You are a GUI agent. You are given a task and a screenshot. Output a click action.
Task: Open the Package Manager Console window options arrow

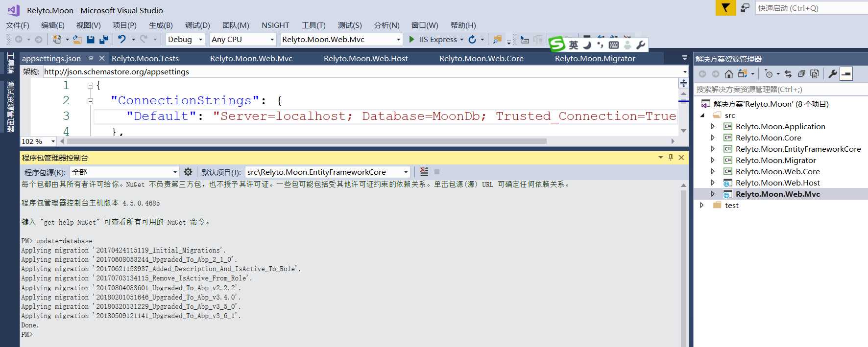[660, 158]
